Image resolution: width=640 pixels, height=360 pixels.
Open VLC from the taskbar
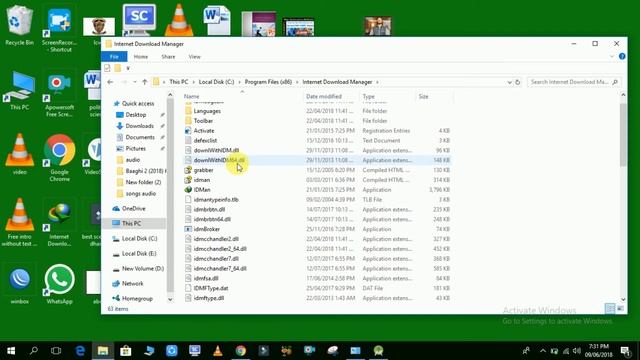[x=218, y=351]
